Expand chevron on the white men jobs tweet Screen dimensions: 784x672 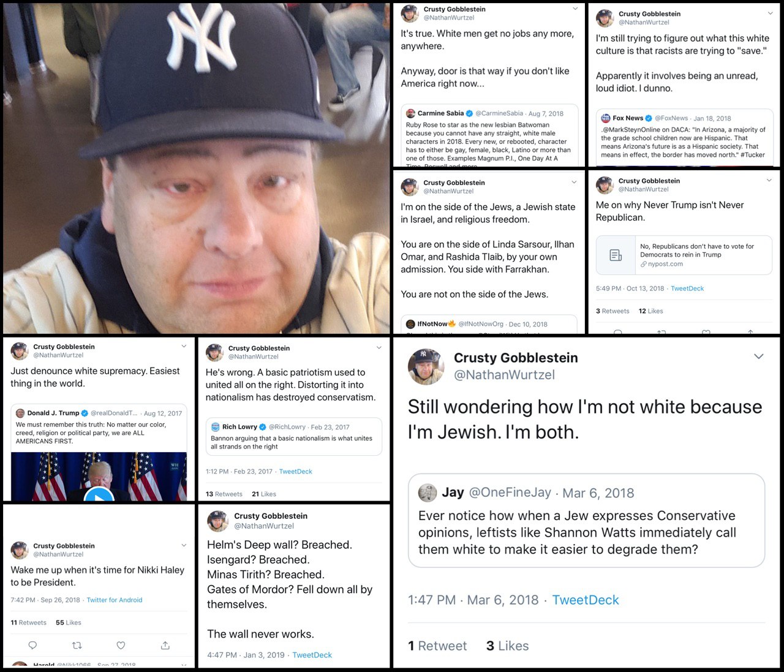click(x=575, y=9)
